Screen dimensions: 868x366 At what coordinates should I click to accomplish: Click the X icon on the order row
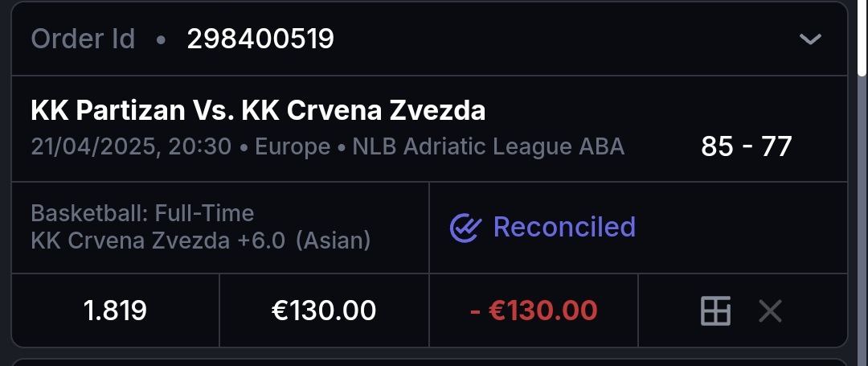pos(770,310)
